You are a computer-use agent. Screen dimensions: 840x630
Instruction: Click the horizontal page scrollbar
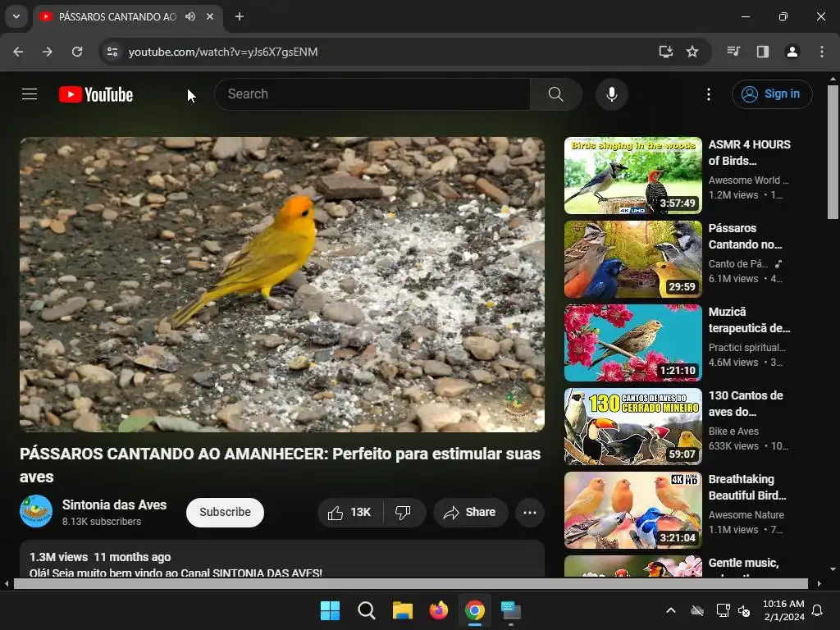coord(411,584)
